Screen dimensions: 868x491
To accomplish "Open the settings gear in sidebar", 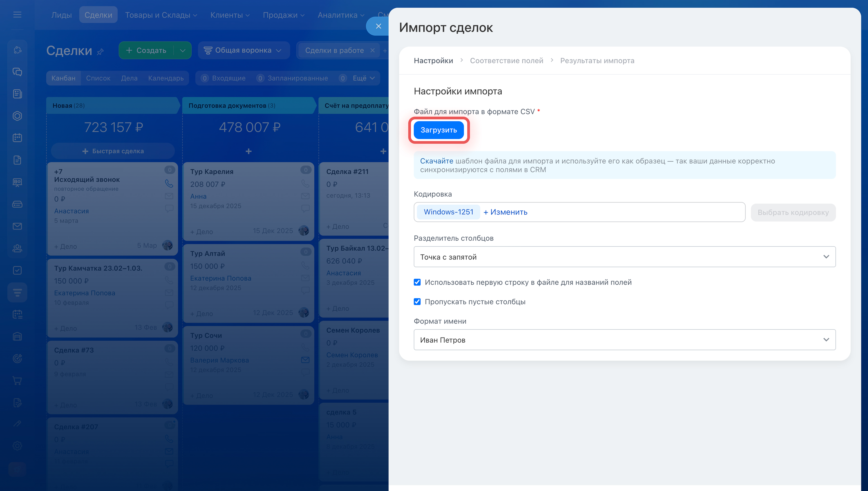I will tap(17, 446).
